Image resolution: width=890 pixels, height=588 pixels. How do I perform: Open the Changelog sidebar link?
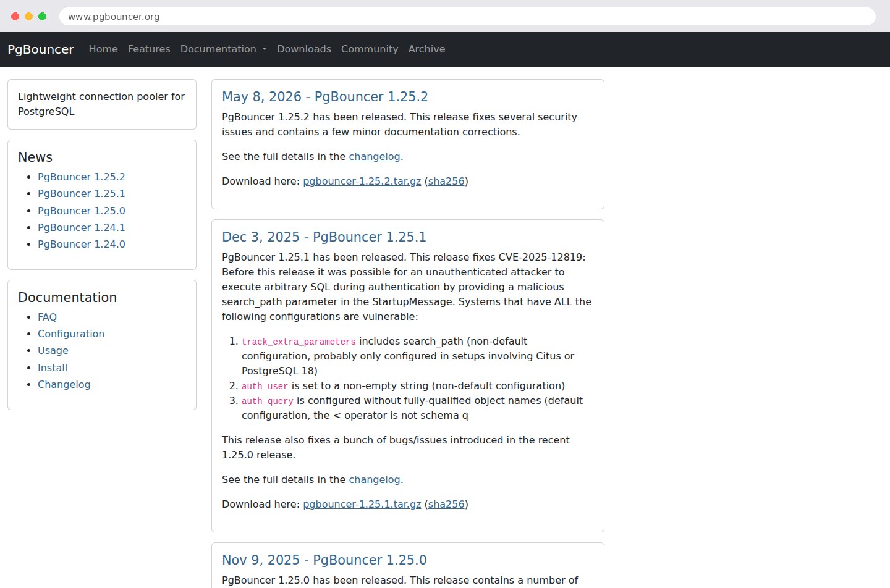[x=64, y=384]
